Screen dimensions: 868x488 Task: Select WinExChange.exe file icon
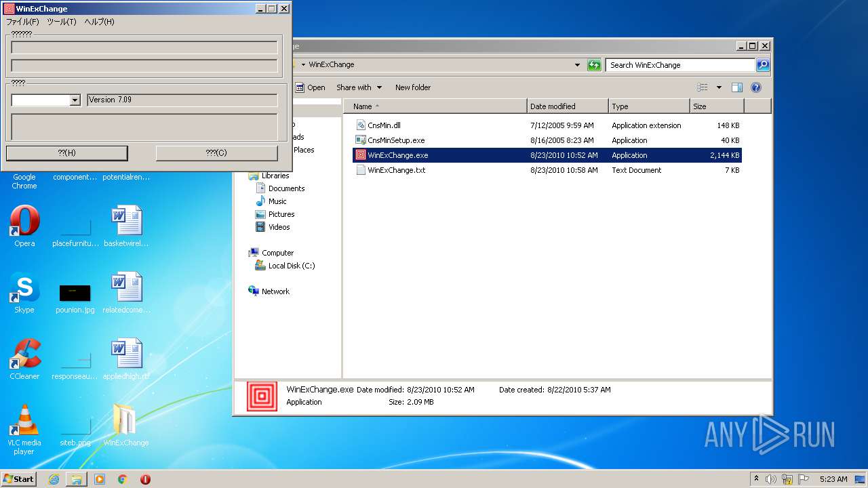click(x=361, y=155)
